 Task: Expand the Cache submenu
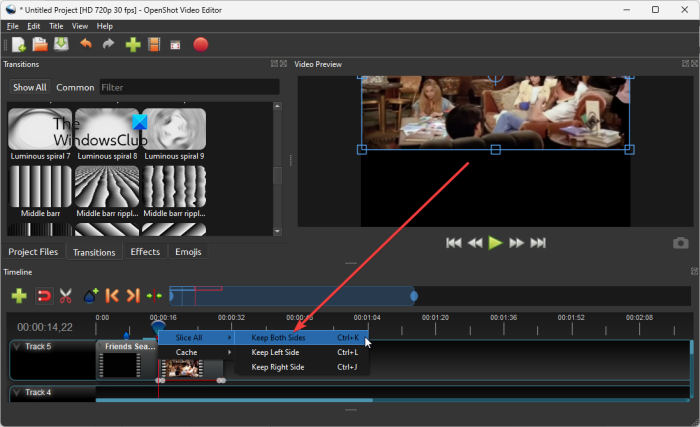tap(196, 352)
